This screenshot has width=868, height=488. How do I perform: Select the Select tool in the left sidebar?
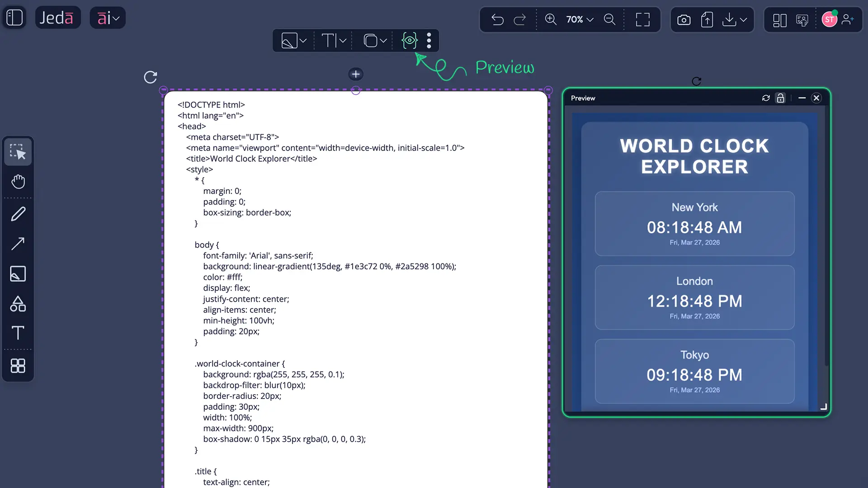click(18, 152)
